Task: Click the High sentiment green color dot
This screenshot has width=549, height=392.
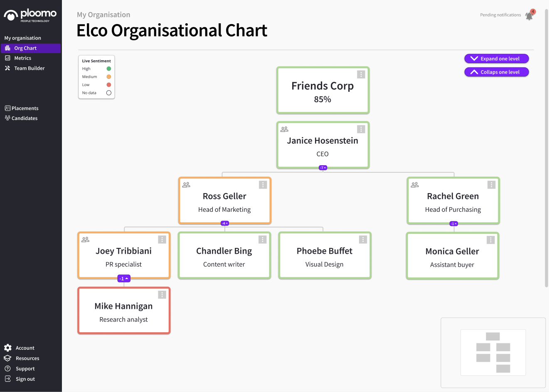Action: (x=108, y=69)
